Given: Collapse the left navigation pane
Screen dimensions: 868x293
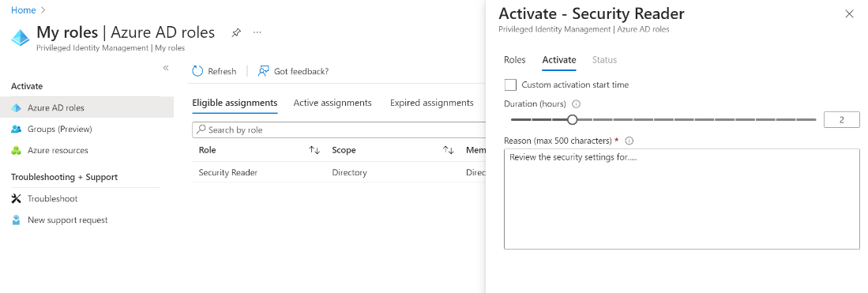Looking at the screenshot, I should [x=166, y=68].
